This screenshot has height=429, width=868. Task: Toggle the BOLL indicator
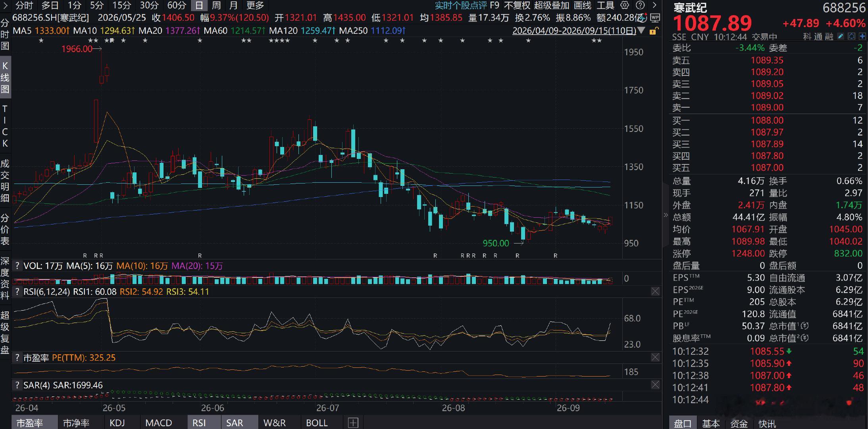pyautogui.click(x=317, y=423)
